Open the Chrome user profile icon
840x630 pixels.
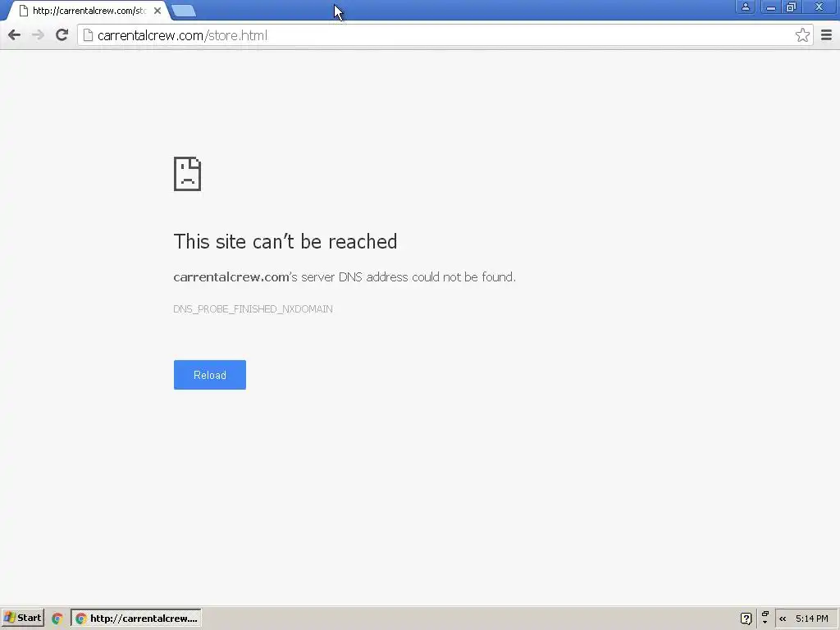click(x=745, y=7)
